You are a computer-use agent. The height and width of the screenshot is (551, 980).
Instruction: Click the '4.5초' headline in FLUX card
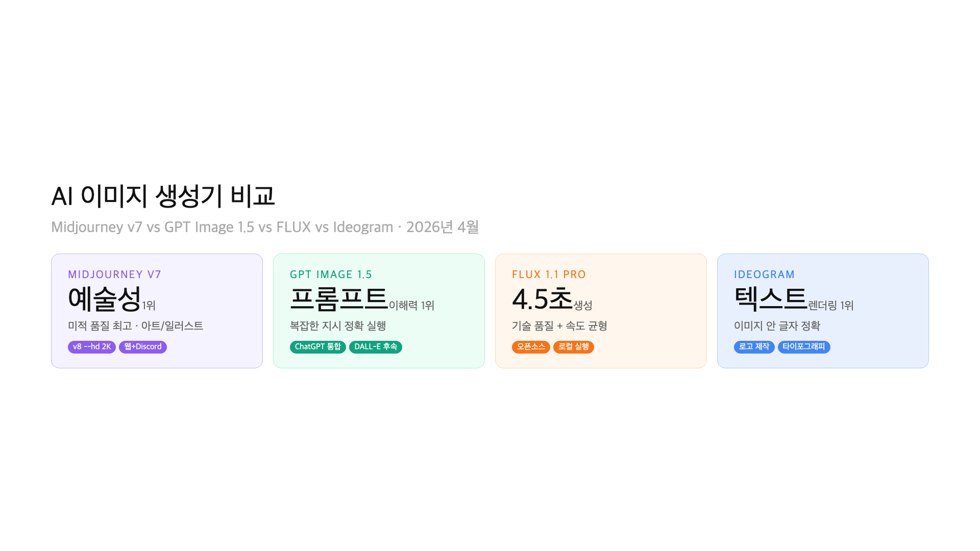542,299
